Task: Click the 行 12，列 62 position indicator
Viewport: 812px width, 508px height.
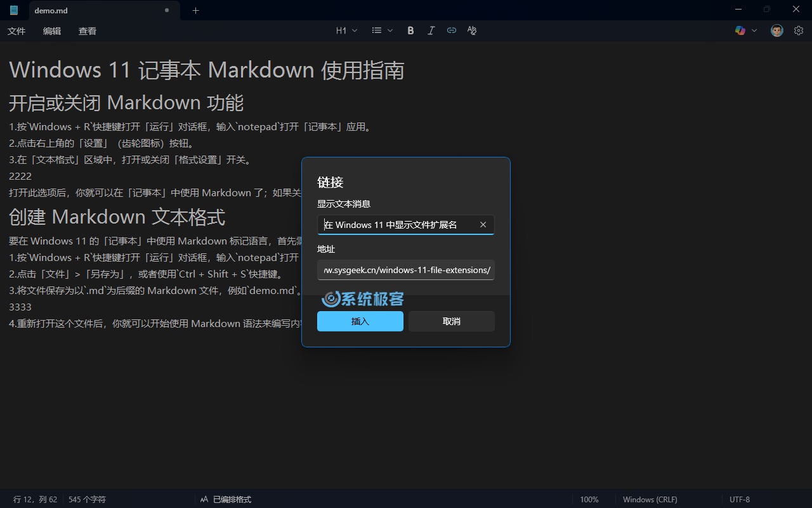Action: coord(35,500)
